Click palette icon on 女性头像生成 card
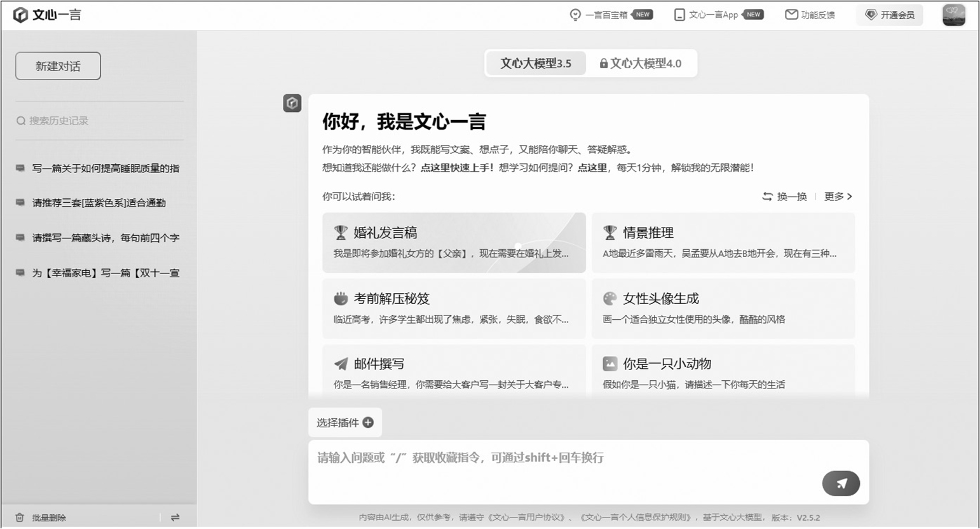980x529 pixels. (610, 298)
